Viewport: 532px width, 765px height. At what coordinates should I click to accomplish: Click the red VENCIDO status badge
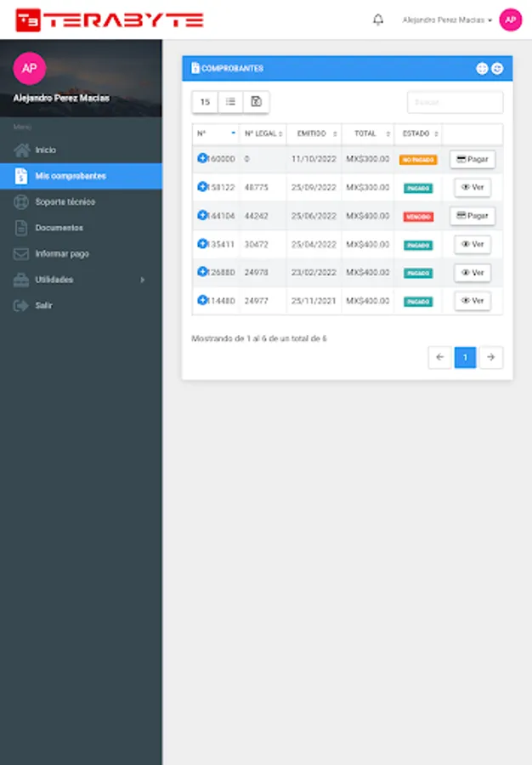418,217
